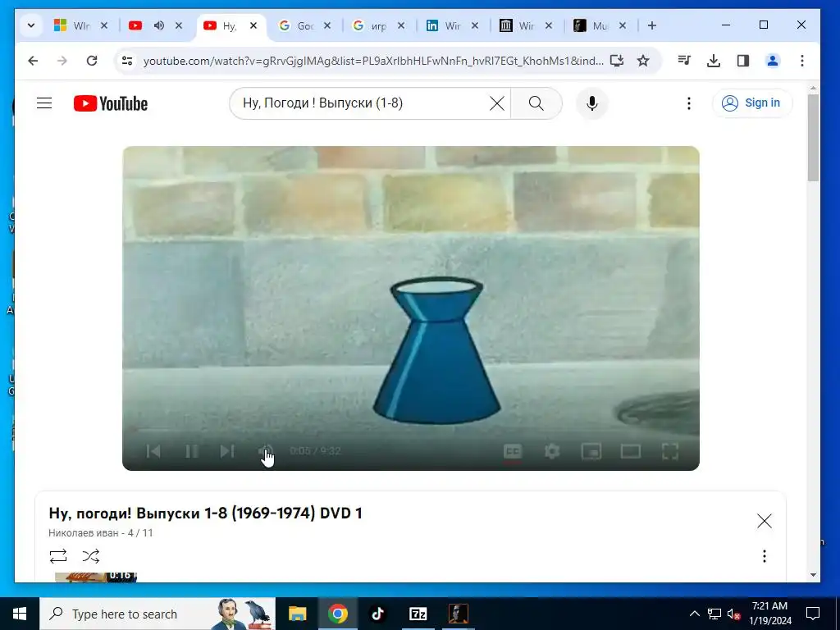The width and height of the screenshot is (840, 630).
Task: Click into the YouTube search field
Action: click(x=362, y=103)
